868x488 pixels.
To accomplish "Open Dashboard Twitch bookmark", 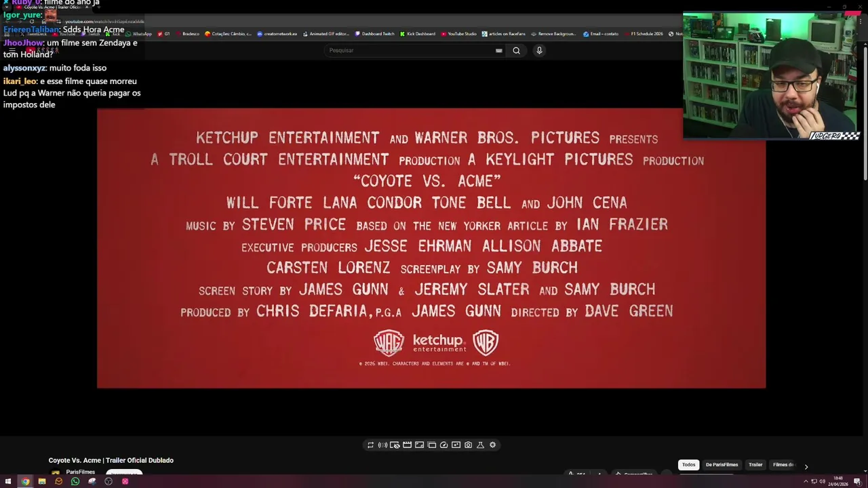I will [374, 34].
